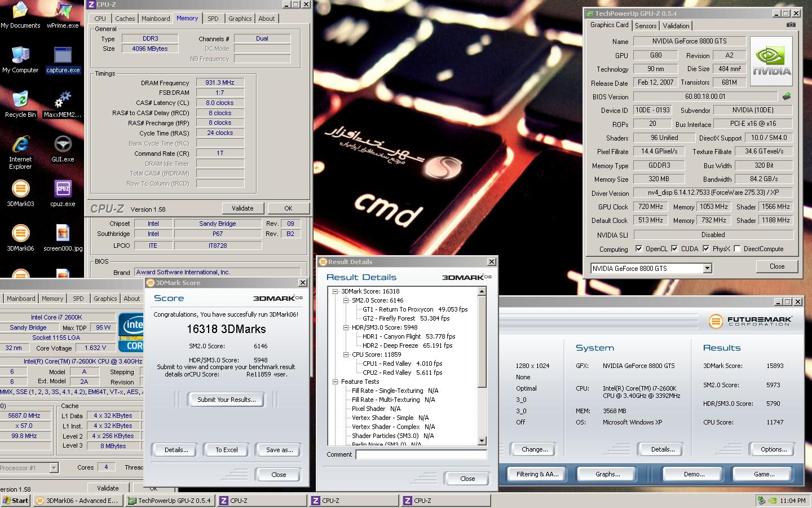The height and width of the screenshot is (508, 812).
Task: Close the Result Details dialog with Close button
Action: tap(467, 479)
